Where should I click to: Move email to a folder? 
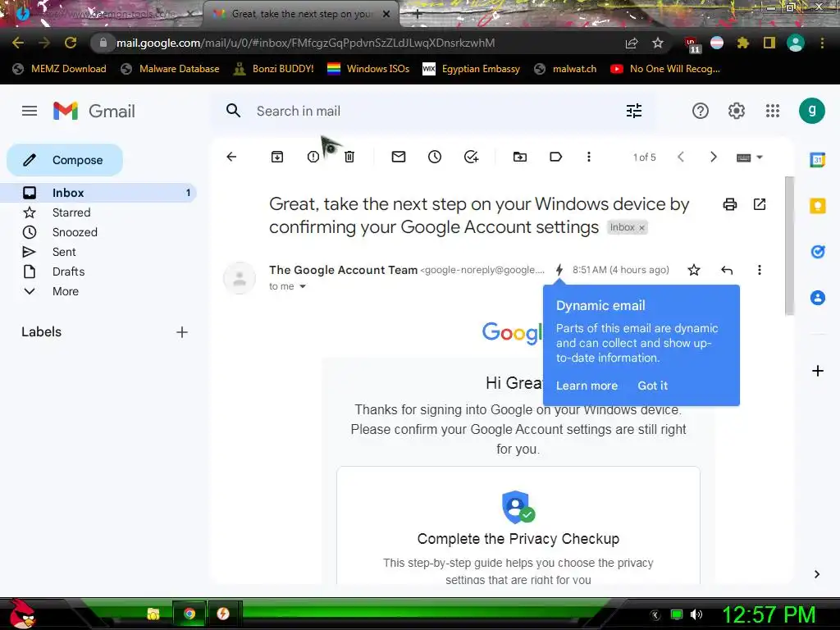pos(519,157)
